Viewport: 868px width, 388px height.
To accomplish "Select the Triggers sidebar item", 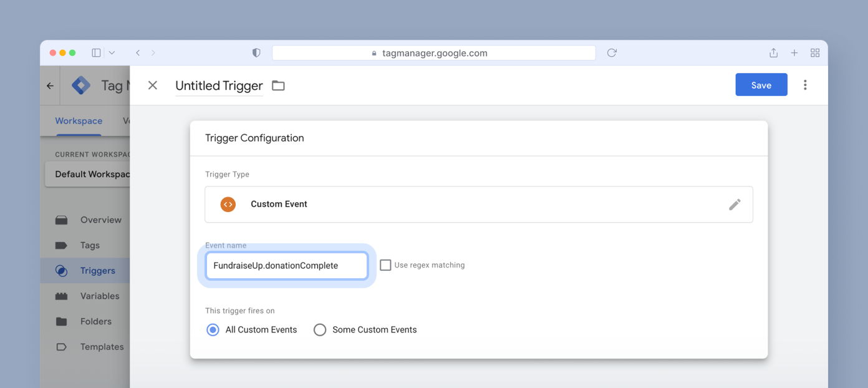I will click(97, 270).
